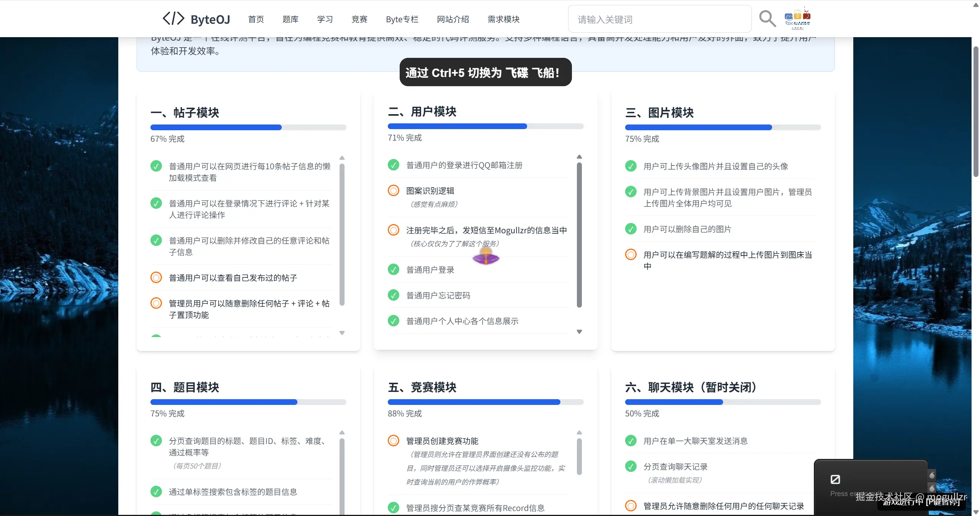The width and height of the screenshot is (980, 516).
Task: Click the slashed square icon in dark panel
Action: [835, 479]
